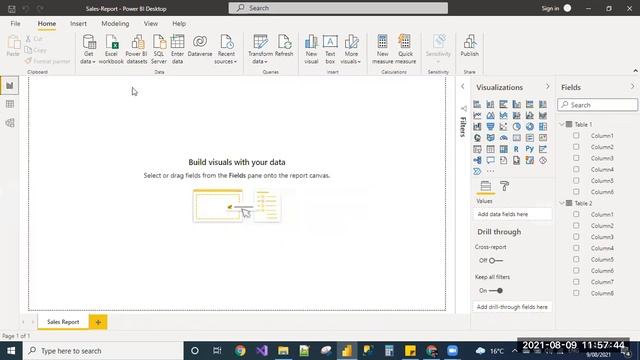Select the Sales Report page tab
The height and width of the screenshot is (360, 640).
63,322
